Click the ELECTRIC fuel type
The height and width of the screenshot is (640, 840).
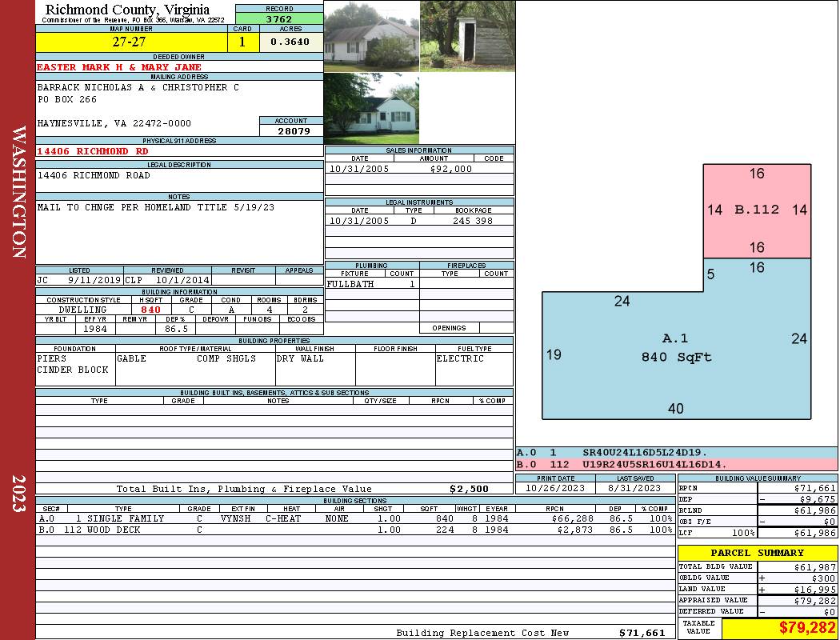[460, 359]
